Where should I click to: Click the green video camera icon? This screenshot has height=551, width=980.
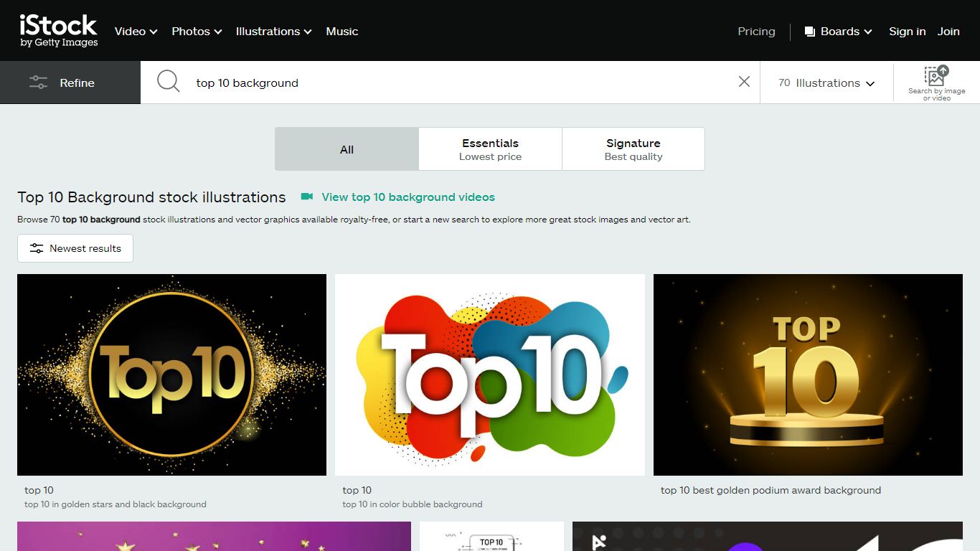(307, 197)
